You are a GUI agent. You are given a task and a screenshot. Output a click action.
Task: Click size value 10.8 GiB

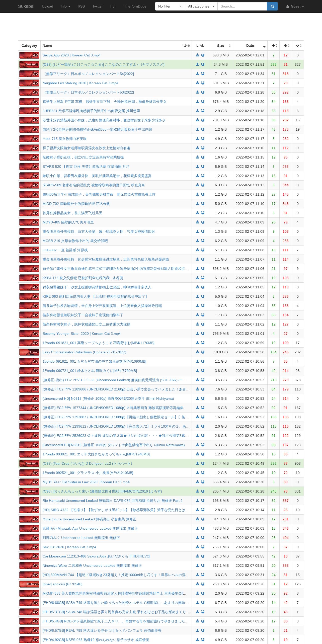pyautogui.click(x=221, y=352)
